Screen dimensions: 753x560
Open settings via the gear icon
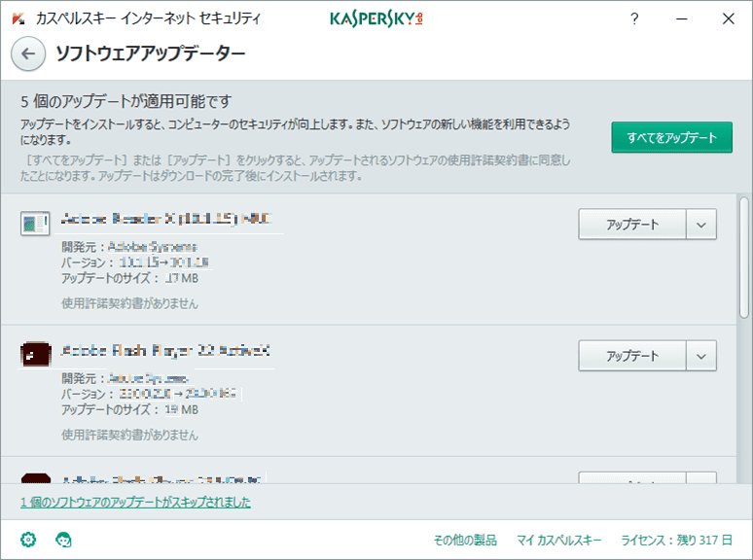click(x=28, y=540)
